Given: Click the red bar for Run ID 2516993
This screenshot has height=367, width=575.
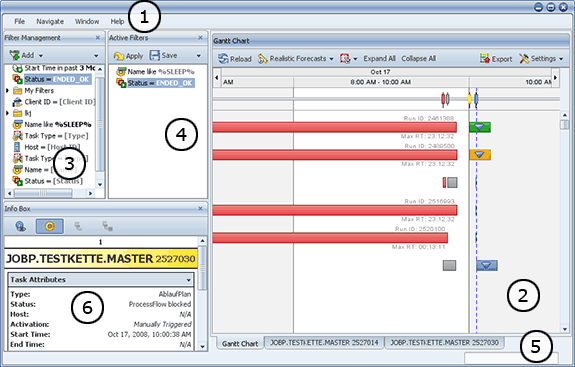Looking at the screenshot, I should pyautogui.click(x=335, y=210).
